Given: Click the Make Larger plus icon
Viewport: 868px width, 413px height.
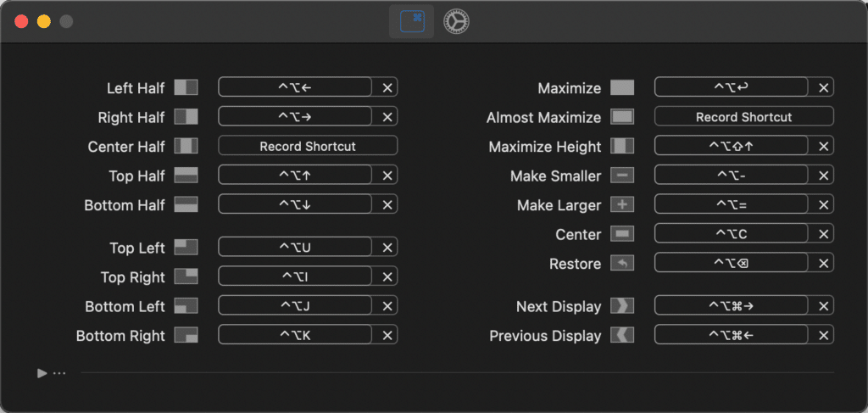Looking at the screenshot, I should (622, 205).
